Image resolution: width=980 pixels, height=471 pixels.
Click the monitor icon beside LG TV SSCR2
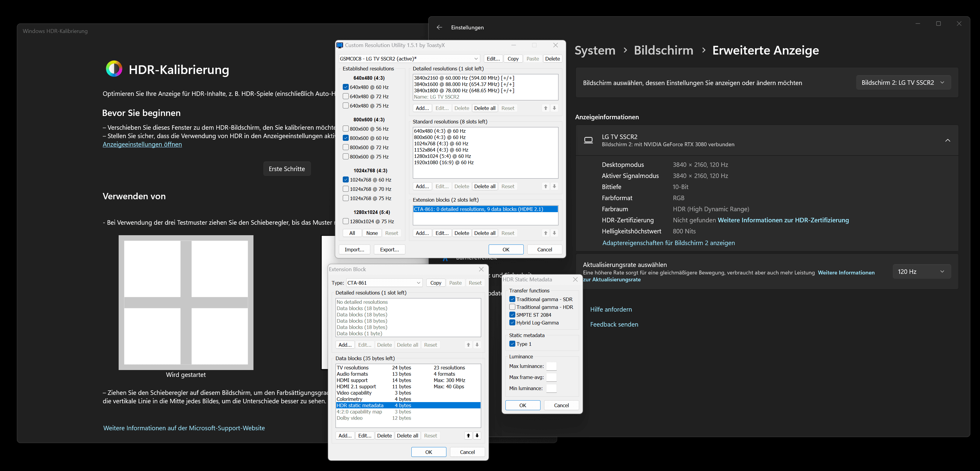coord(588,141)
